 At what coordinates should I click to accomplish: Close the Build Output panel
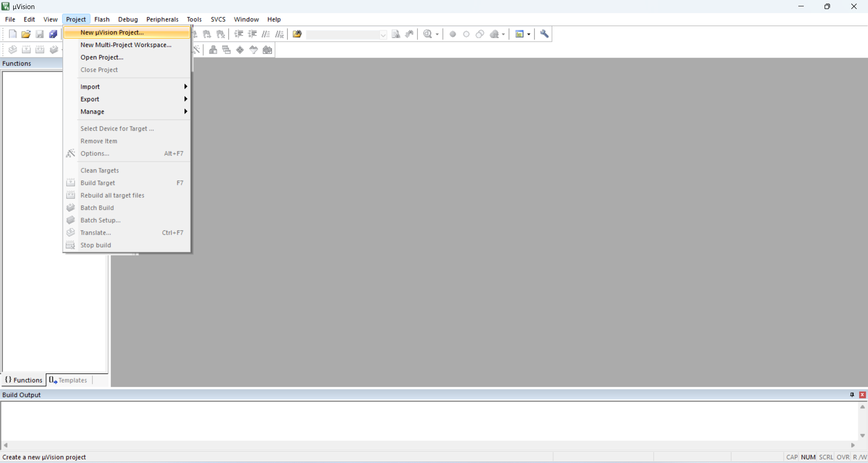click(x=863, y=395)
